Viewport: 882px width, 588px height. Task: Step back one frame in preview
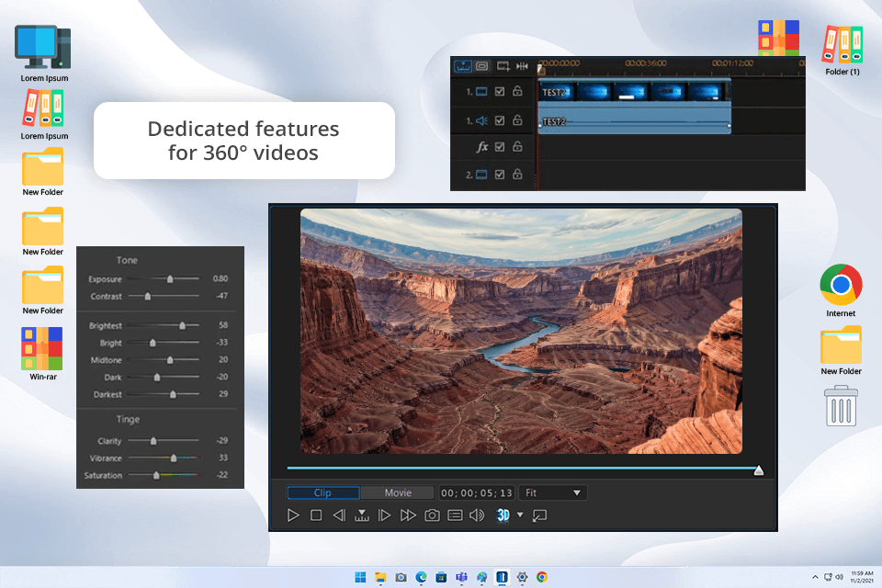pos(339,514)
